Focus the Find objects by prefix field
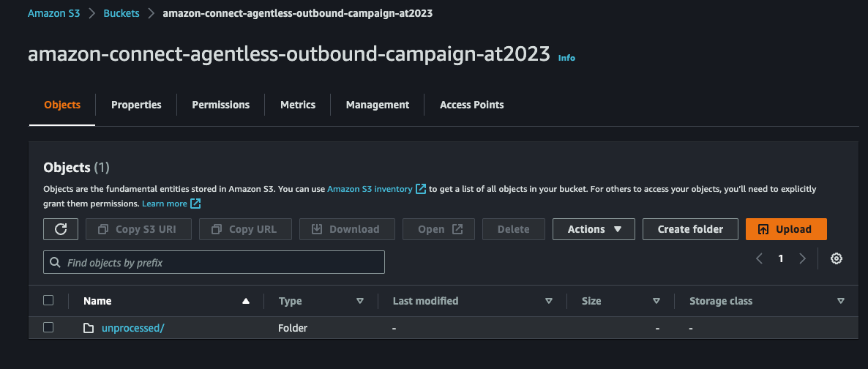Image resolution: width=868 pixels, height=369 pixels. tap(214, 262)
